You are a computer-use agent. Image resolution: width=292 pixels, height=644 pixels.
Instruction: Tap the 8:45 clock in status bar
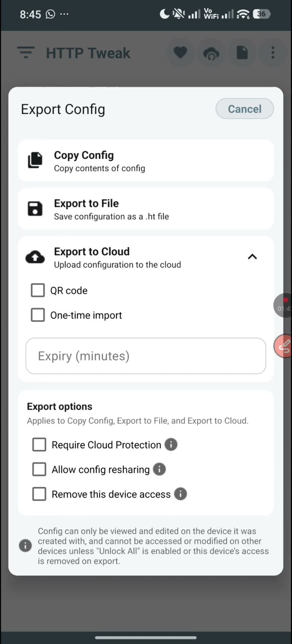click(x=30, y=14)
